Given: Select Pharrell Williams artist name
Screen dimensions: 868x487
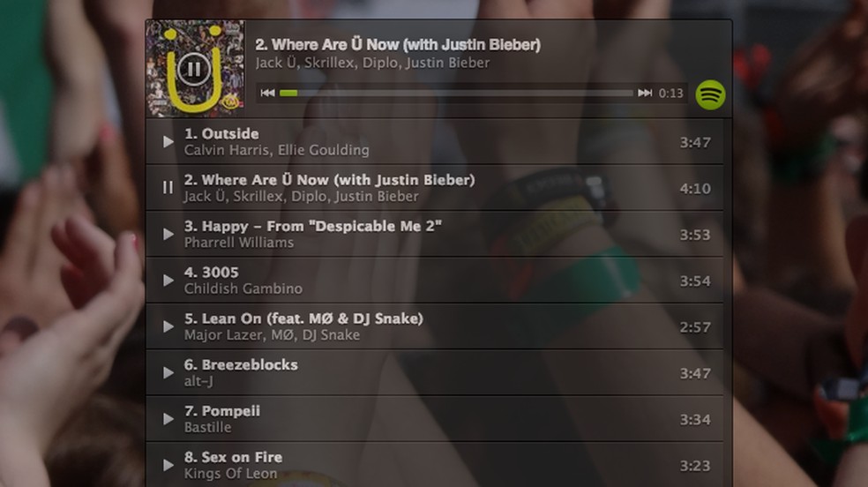Looking at the screenshot, I should tap(238, 243).
